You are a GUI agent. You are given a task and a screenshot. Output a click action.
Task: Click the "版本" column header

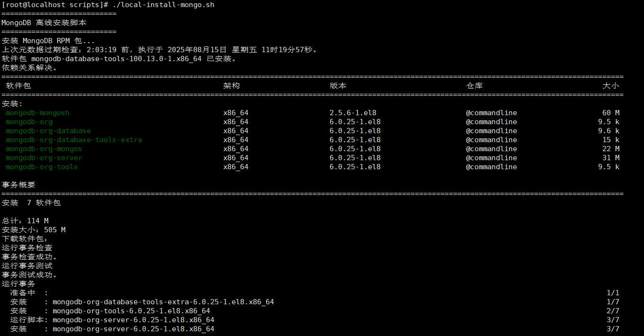(338, 86)
